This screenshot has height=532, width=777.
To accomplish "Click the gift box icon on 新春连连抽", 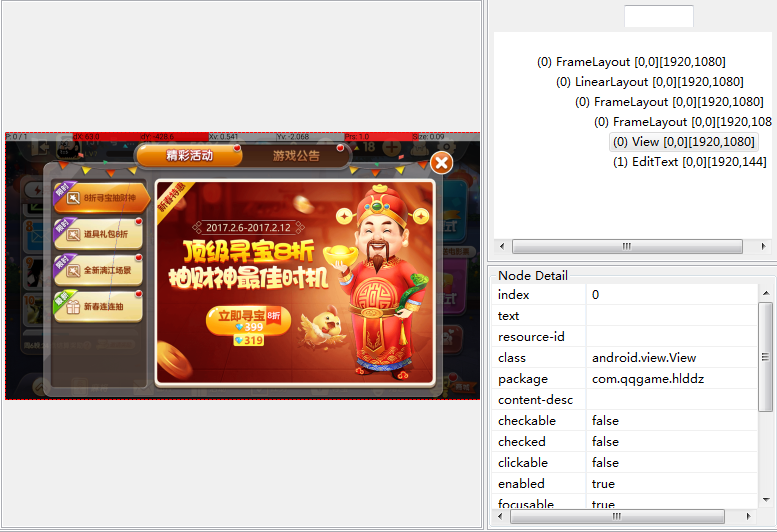I will click(x=73, y=307).
